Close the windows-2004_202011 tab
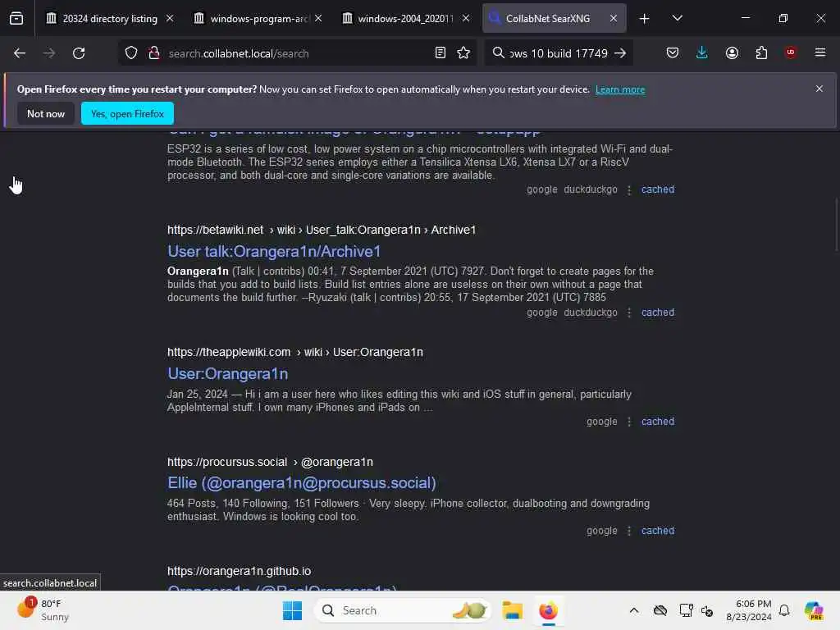840x630 pixels. pos(466,18)
